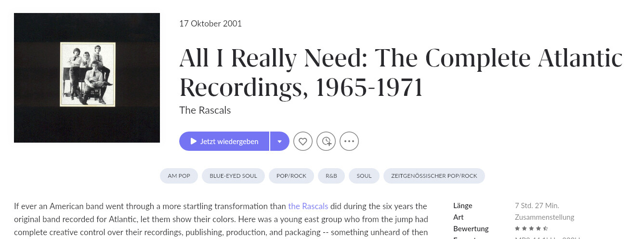Screen dimensions: 644x239
Task: Follow the purple "the Rascals" link in review
Action: point(308,206)
